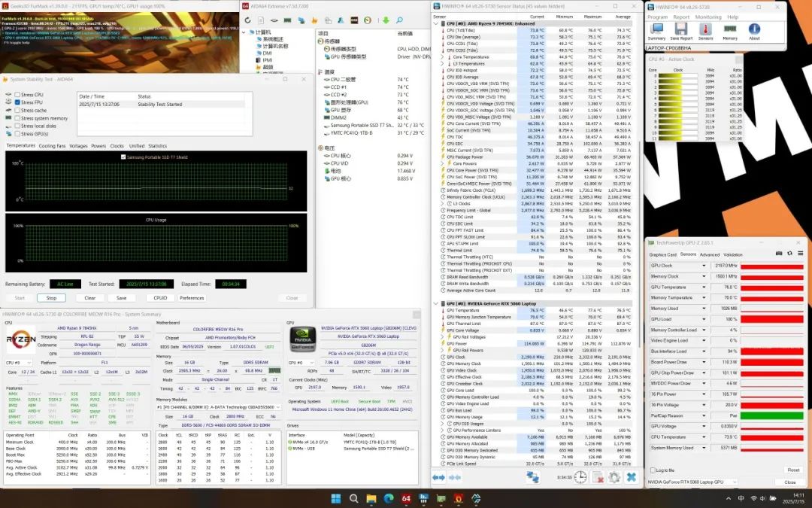Enable the Stress system memory checkbox
Image resolution: width=812 pixels, height=508 pixels.
click(x=17, y=118)
